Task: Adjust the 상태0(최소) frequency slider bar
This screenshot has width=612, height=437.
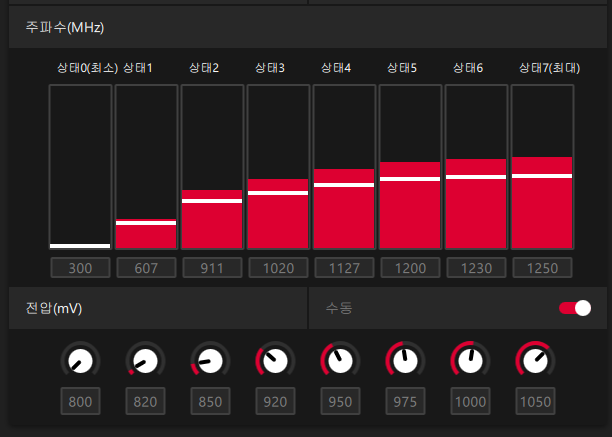Action: pyautogui.click(x=80, y=167)
